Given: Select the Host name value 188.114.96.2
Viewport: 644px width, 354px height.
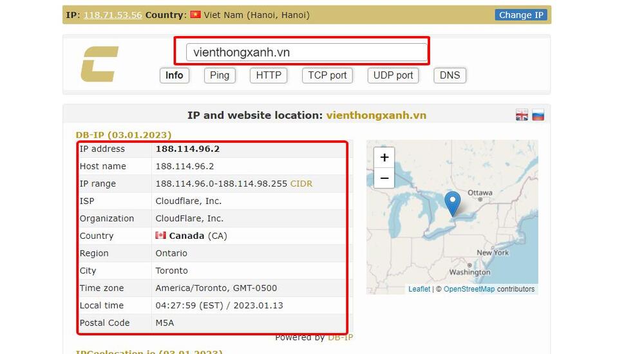Looking at the screenshot, I should (185, 166).
